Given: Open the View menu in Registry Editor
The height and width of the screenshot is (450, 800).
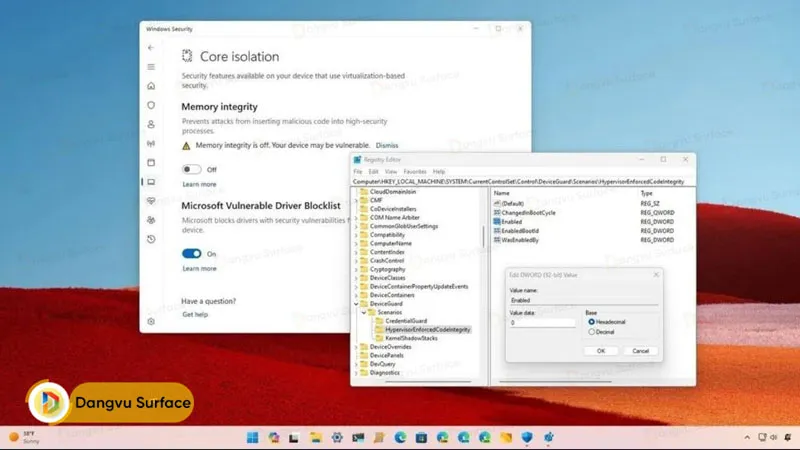Looking at the screenshot, I should pos(391,171).
